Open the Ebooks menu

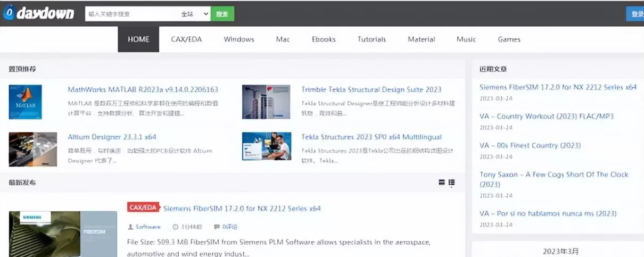[324, 39]
